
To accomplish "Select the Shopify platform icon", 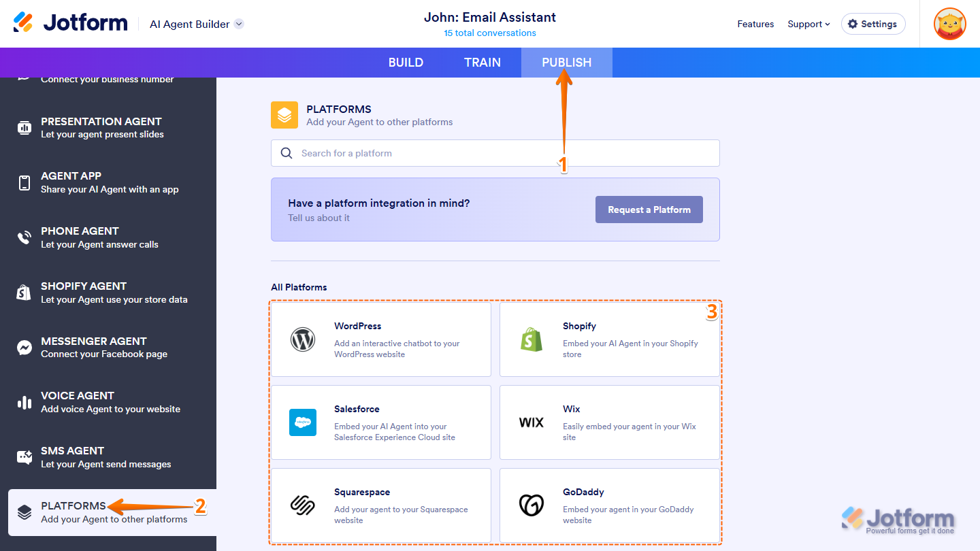I will pos(532,339).
